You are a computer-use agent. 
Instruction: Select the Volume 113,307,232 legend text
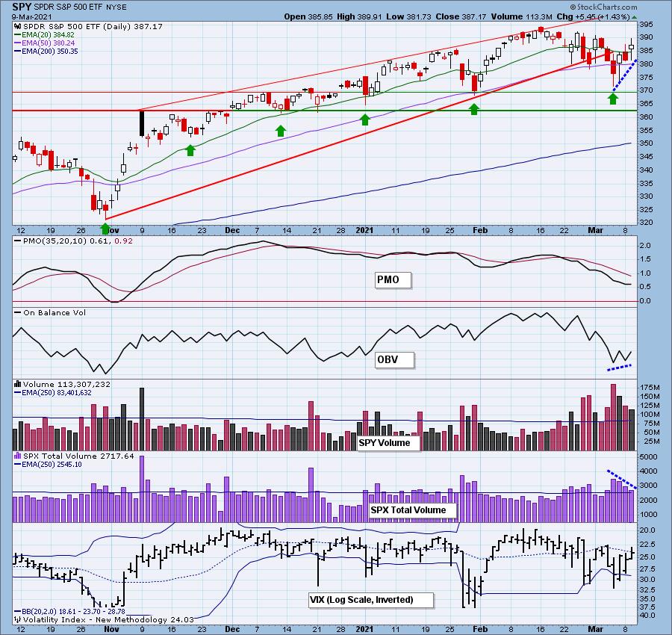point(66,384)
